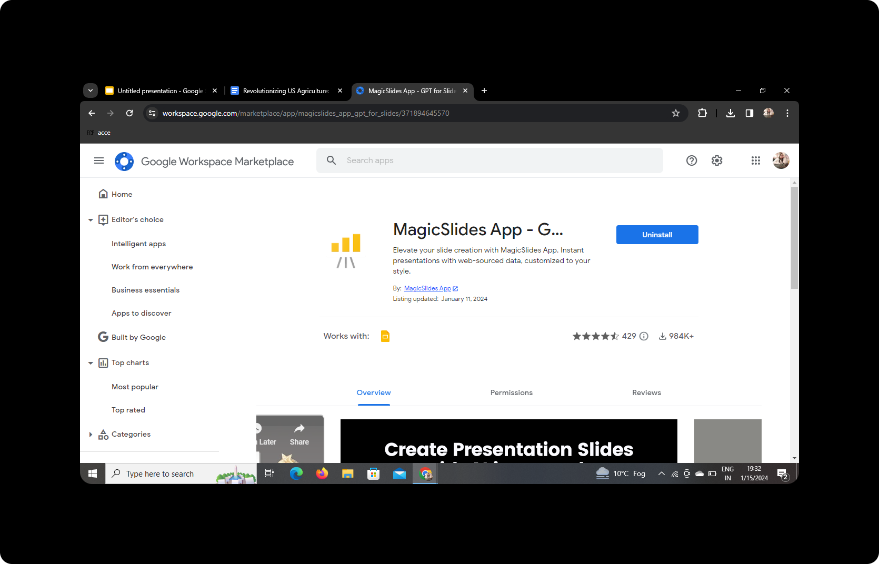The width and height of the screenshot is (879, 564).
Task: Open Marketplace settings gear icon
Action: point(717,161)
